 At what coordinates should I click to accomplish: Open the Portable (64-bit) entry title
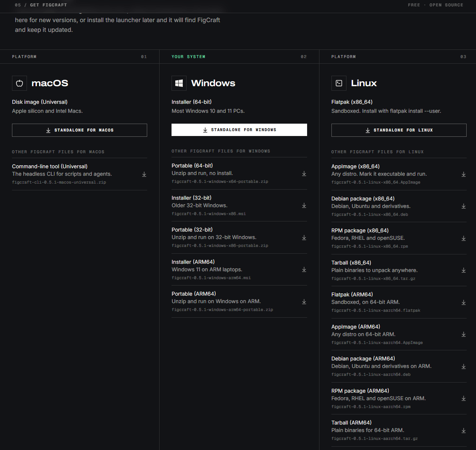point(192,166)
